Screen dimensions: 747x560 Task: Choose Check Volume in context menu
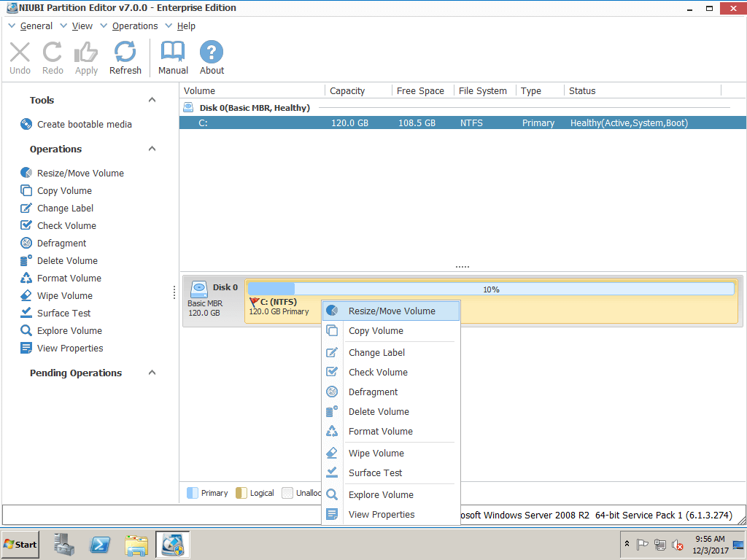391,373
